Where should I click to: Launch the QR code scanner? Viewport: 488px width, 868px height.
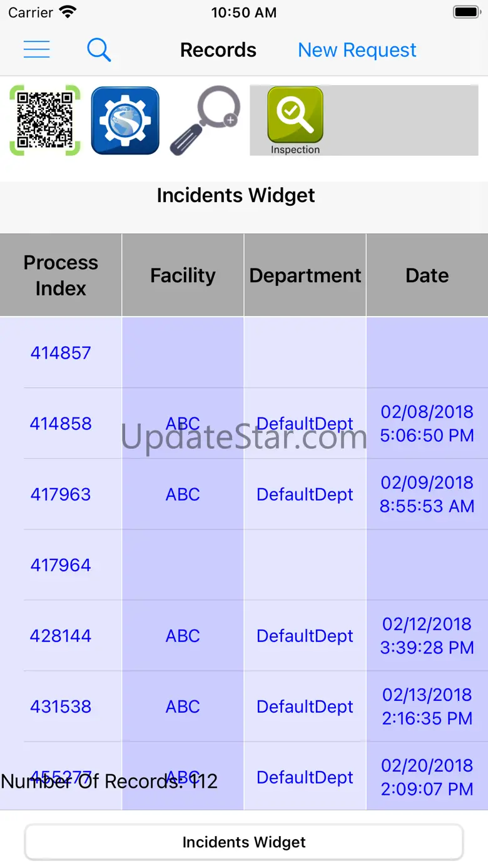point(45,120)
